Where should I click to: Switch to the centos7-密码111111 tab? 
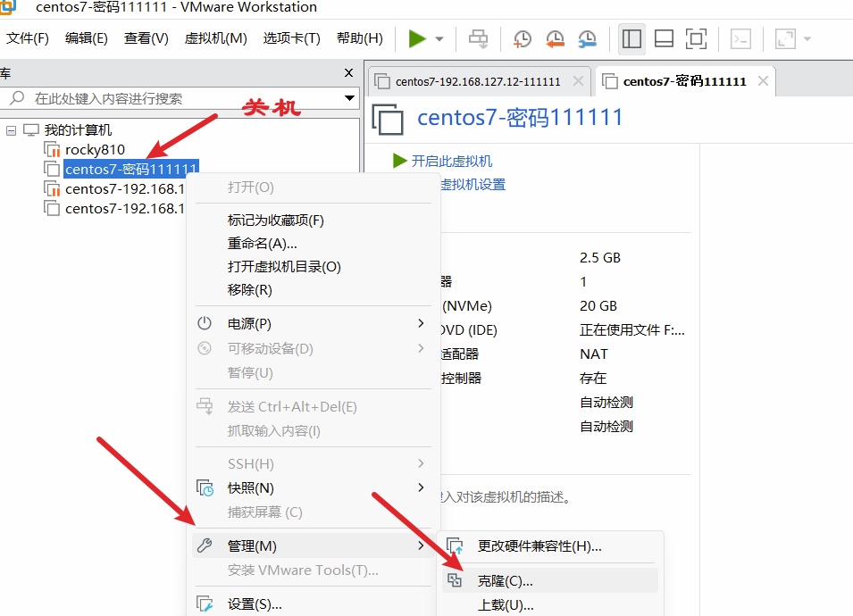(x=684, y=81)
